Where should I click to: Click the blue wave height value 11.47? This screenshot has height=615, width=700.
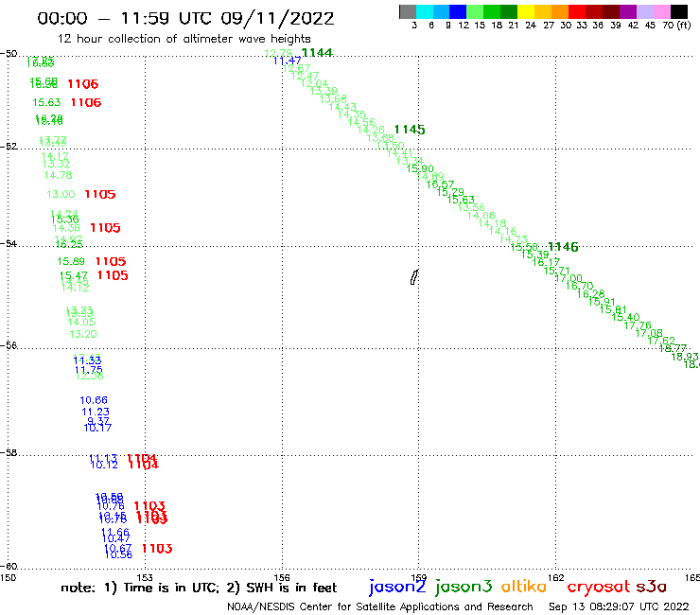tap(287, 61)
